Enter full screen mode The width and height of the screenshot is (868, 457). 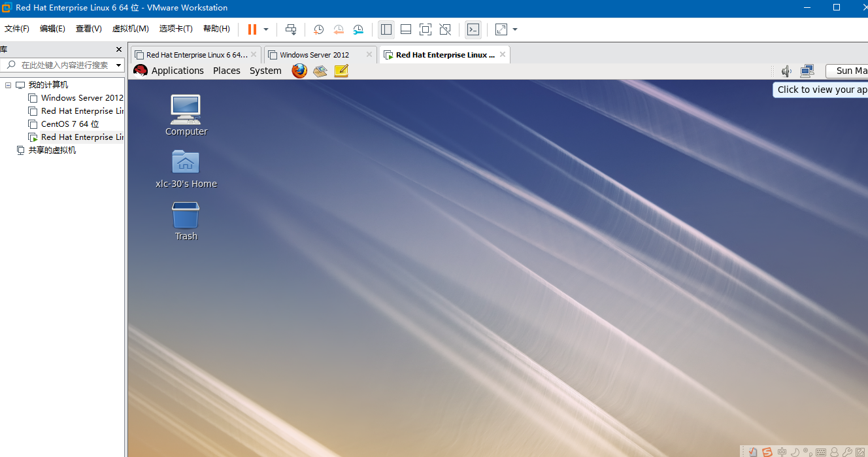(x=426, y=29)
